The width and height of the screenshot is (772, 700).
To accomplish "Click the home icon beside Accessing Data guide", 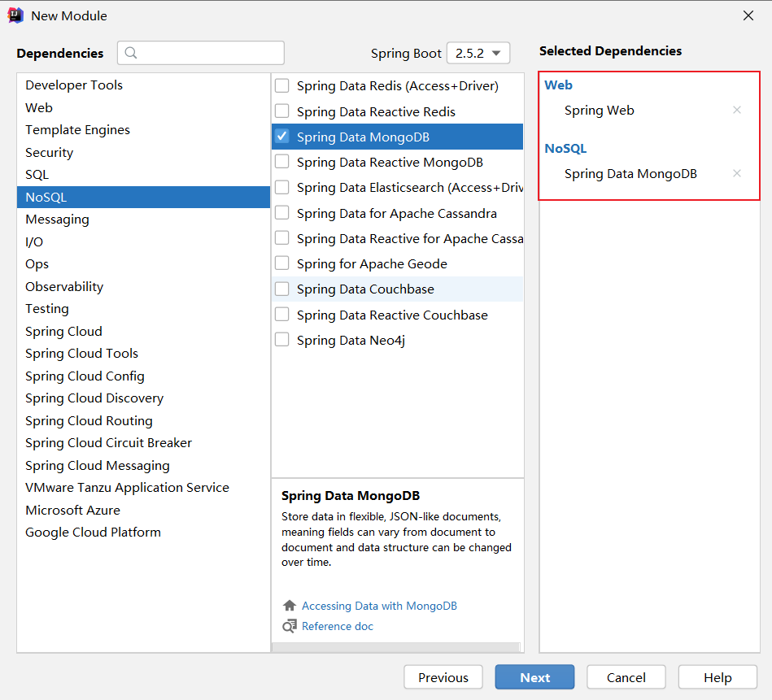I will (290, 606).
